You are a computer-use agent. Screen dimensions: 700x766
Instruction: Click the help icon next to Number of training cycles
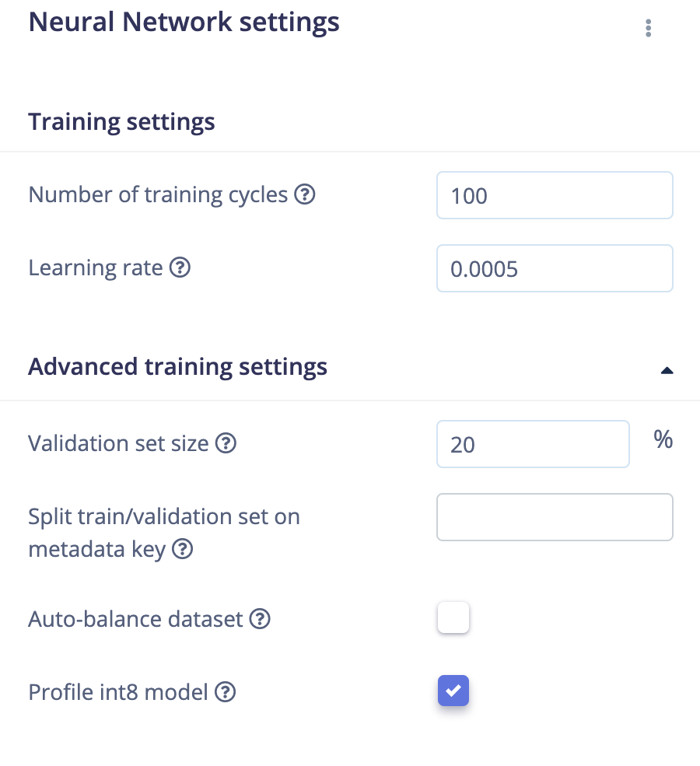(305, 194)
